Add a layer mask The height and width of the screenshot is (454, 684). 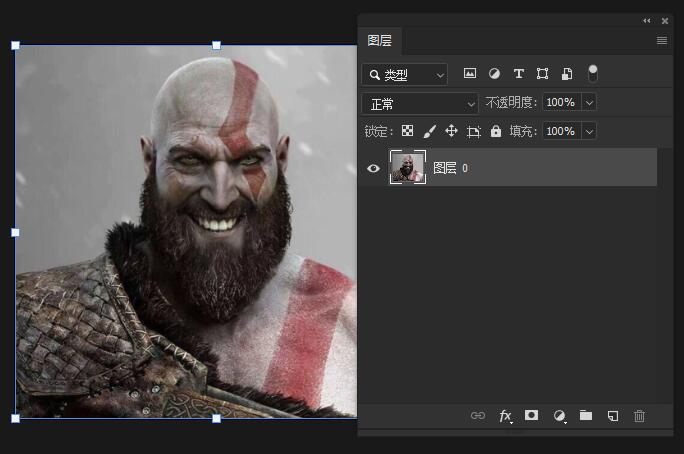[x=531, y=415]
